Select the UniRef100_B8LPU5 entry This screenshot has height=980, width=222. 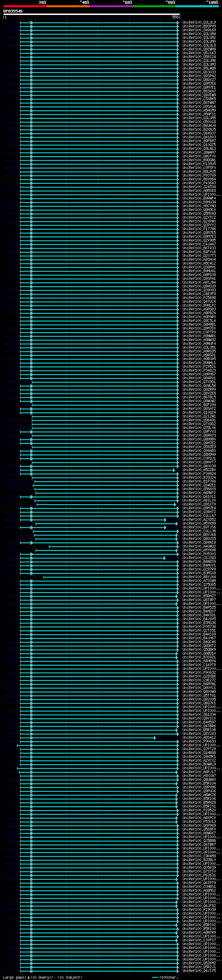click(x=199, y=172)
